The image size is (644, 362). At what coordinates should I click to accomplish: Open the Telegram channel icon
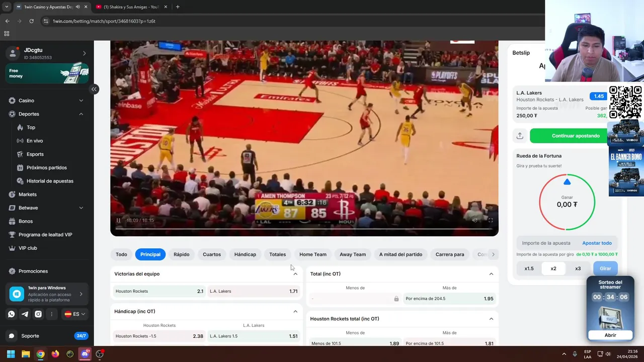(25, 314)
